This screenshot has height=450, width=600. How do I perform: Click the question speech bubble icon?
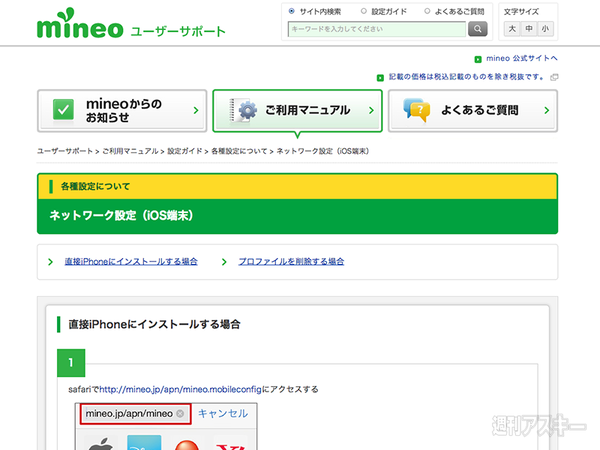(x=417, y=110)
